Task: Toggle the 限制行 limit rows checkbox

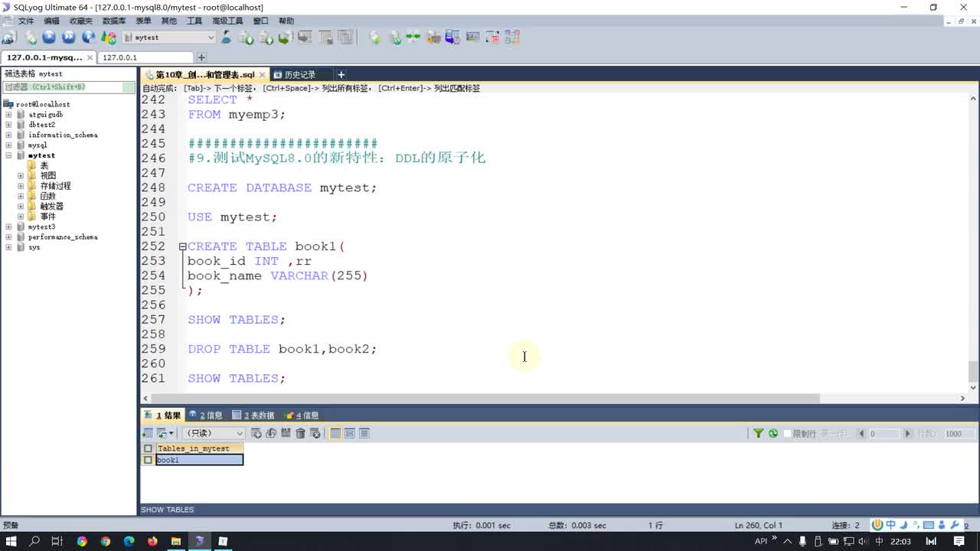Action: (x=788, y=433)
